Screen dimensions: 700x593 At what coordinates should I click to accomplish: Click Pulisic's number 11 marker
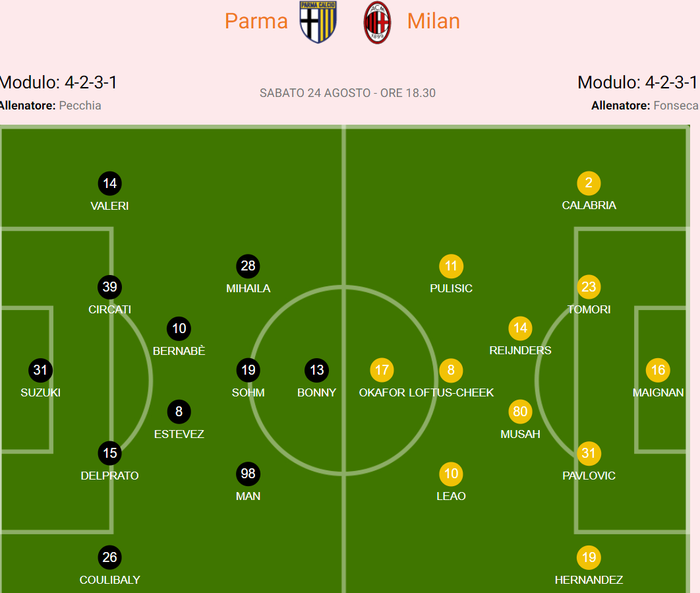click(451, 266)
